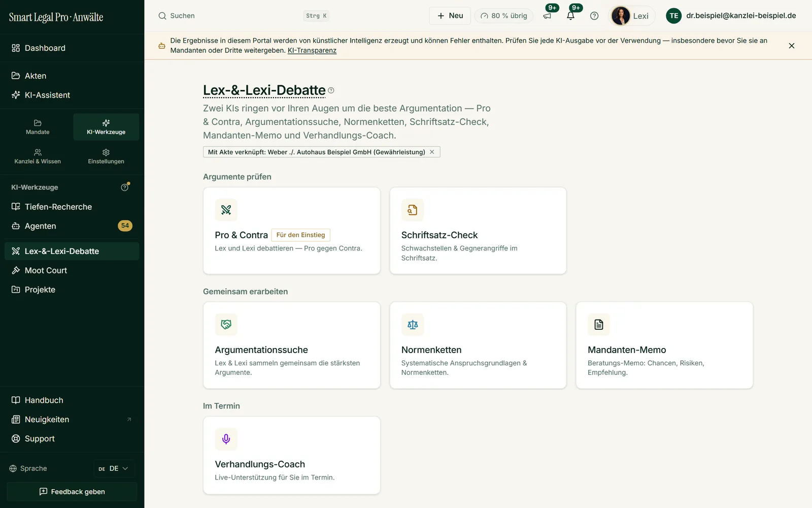
Task: Open the announcements megaphone icon
Action: tap(547, 16)
